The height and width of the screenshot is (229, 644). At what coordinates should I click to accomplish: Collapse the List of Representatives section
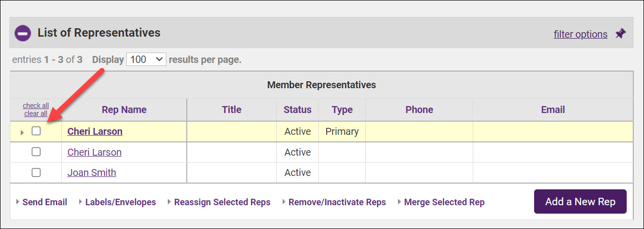23,34
